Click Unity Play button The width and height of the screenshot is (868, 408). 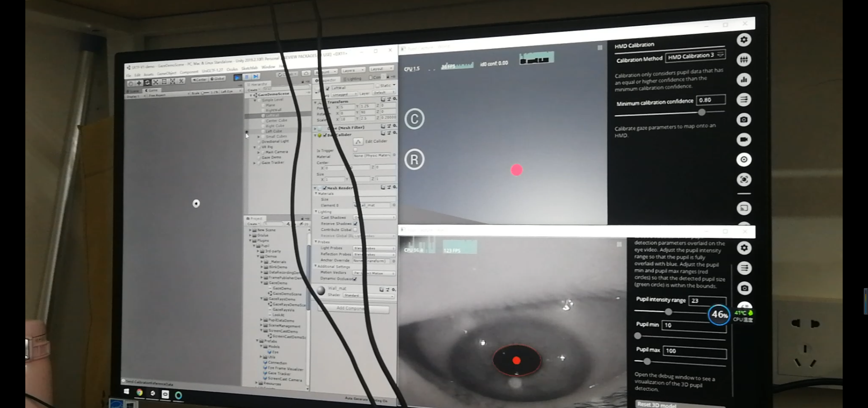[x=237, y=77]
